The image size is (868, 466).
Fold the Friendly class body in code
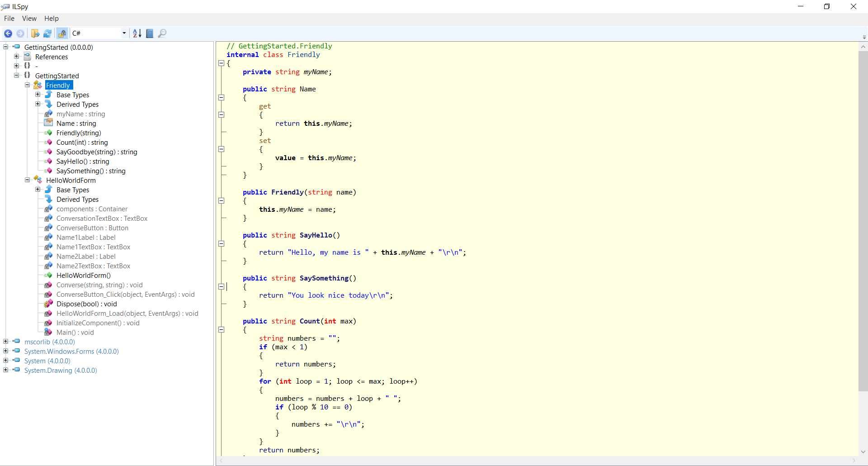[x=222, y=63]
